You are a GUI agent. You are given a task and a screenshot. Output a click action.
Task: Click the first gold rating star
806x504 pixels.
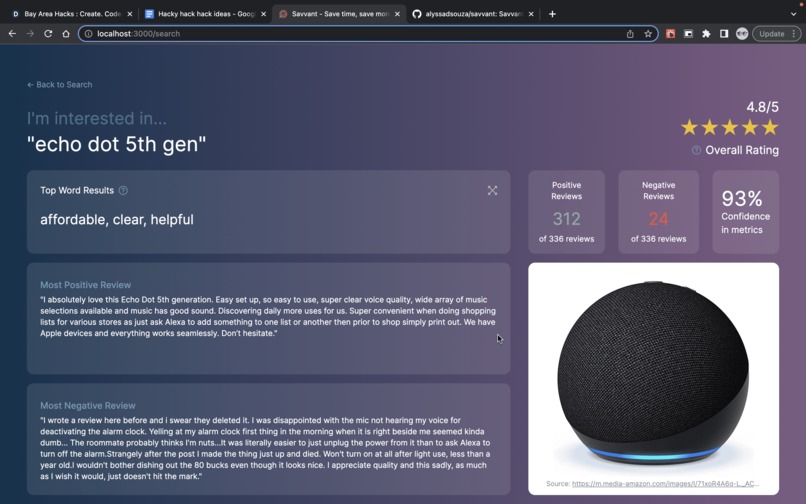(x=689, y=127)
